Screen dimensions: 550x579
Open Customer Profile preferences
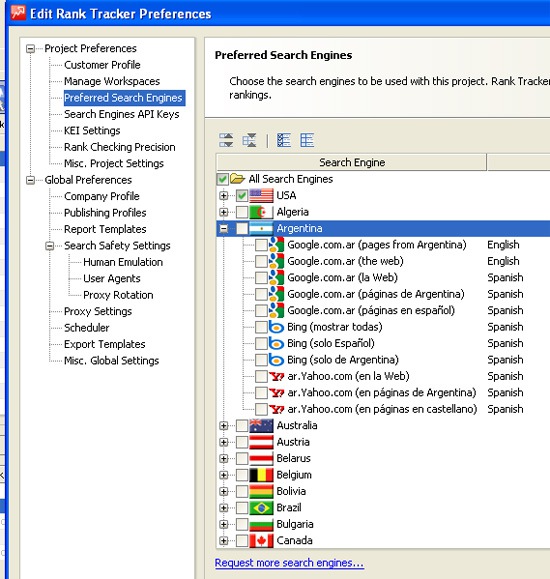click(102, 65)
